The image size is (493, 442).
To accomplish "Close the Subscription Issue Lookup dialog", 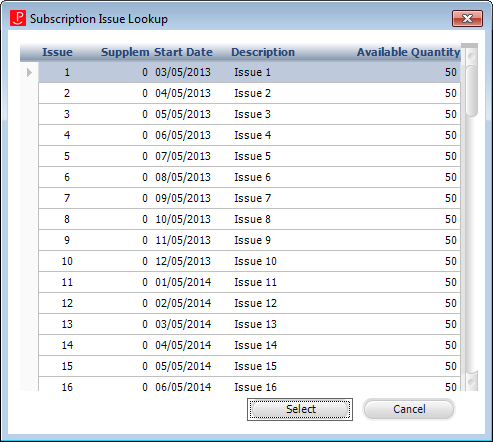I will (x=467, y=18).
